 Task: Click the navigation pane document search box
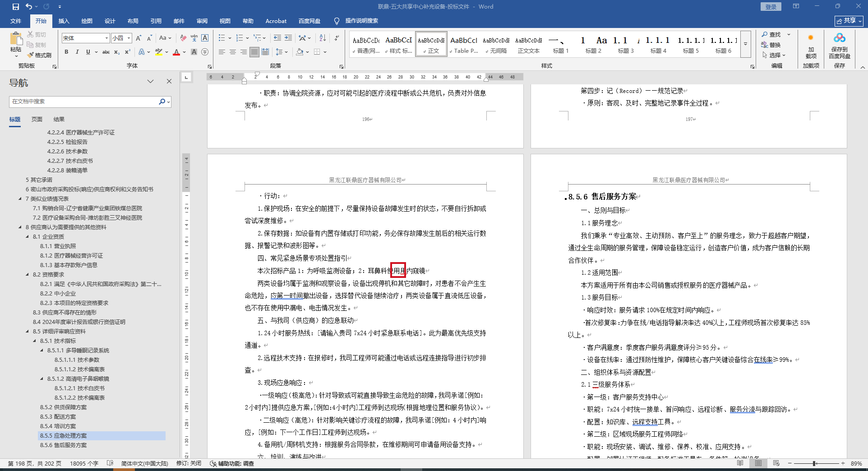[x=83, y=102]
